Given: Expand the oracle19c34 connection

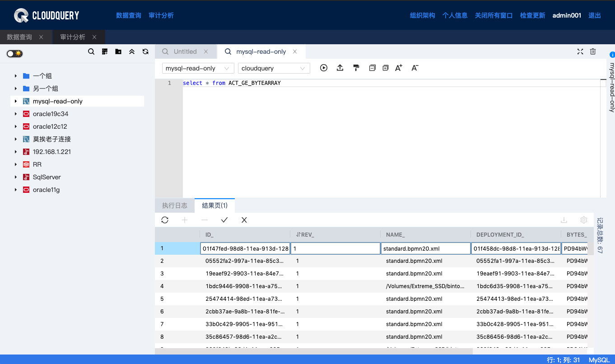Looking at the screenshot, I should 16,114.
